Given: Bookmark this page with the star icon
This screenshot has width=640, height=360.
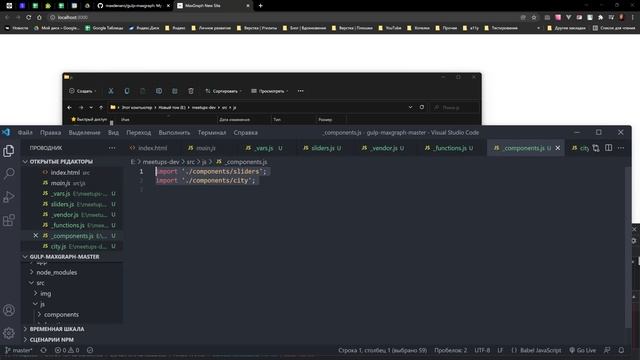Looking at the screenshot, I should pos(533,17).
